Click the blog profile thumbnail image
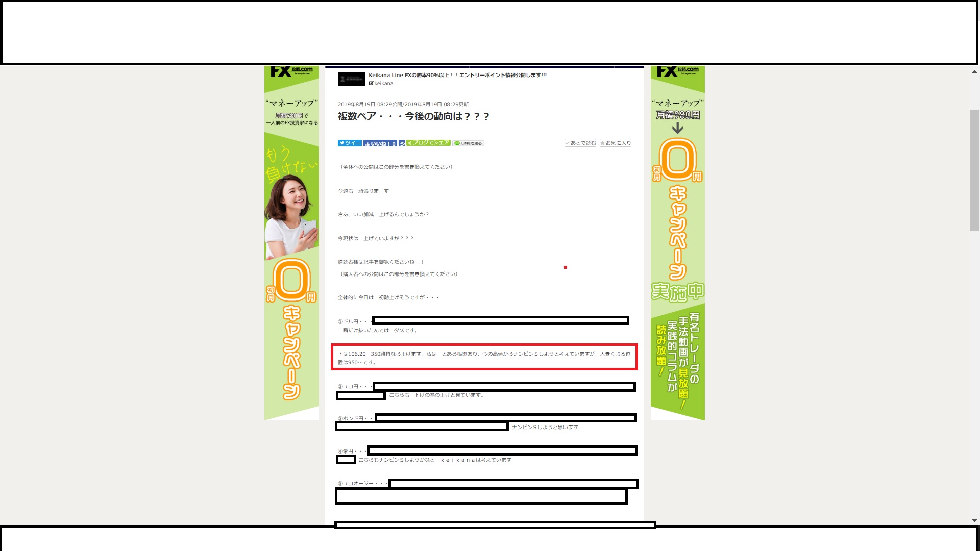 (351, 79)
